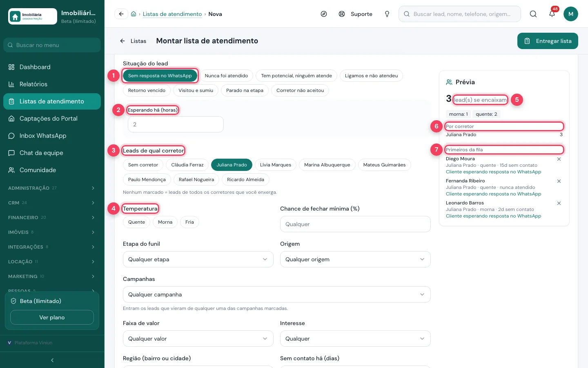Viewport: 588px width, 368px height.
Task: Open Captações do Portal in the sidebar
Action: click(x=52, y=119)
